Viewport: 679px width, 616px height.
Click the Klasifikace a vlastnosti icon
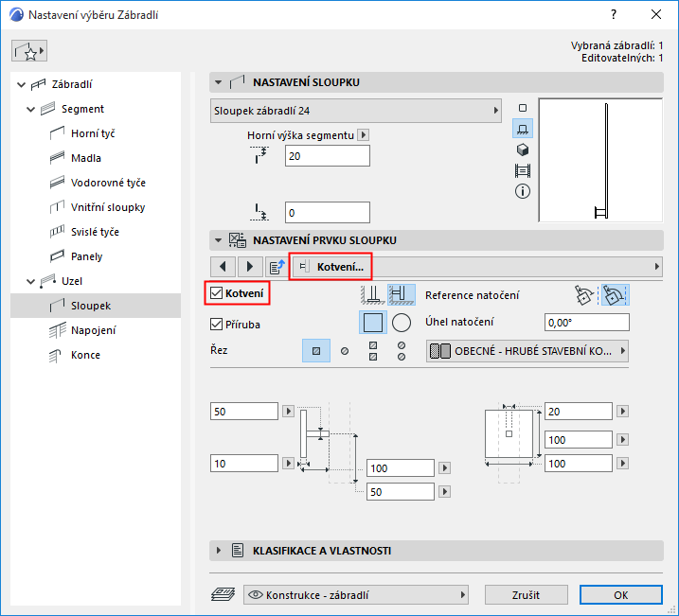pos(238,551)
